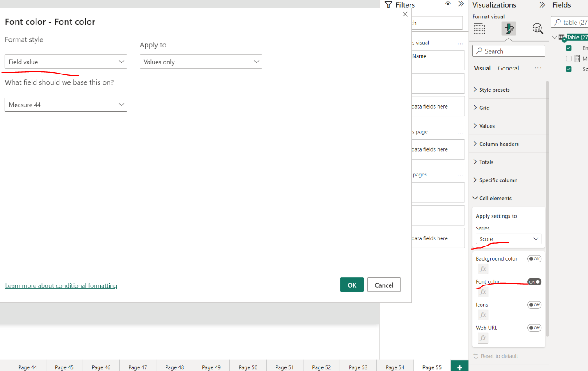Collapse the Visualizations pane with double chevron
This screenshot has width=588, height=371.
click(542, 5)
